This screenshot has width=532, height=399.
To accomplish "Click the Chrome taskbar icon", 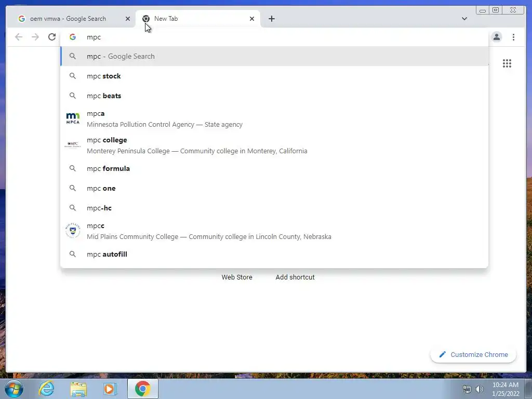I will 143,389.
